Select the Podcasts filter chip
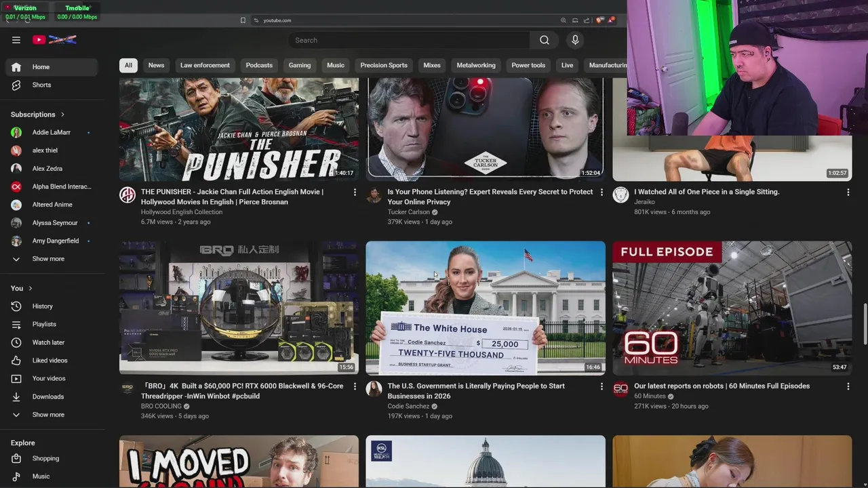Screen dimensions: 868x488 pos(259,65)
